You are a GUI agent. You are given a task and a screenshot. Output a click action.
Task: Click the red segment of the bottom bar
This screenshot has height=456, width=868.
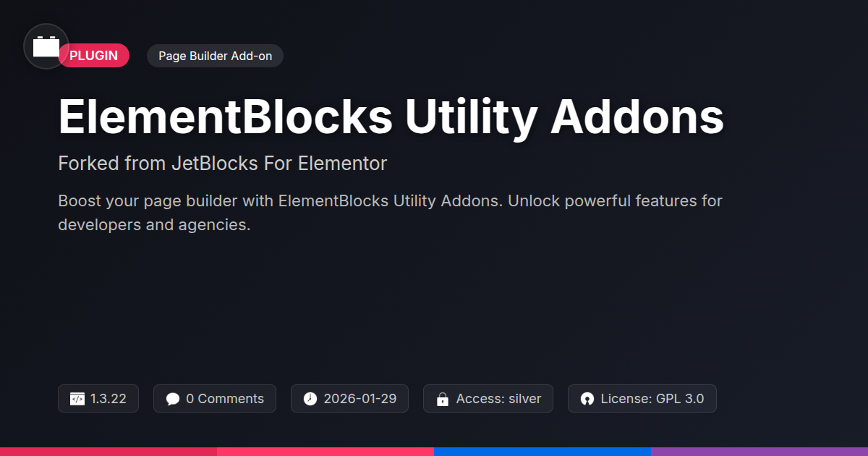109,451
